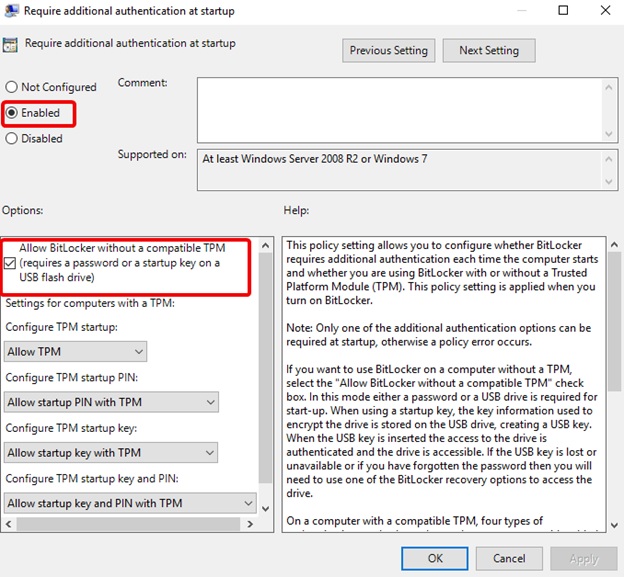Select the Disabled radio button
This screenshot has width=624, height=577.
12,138
